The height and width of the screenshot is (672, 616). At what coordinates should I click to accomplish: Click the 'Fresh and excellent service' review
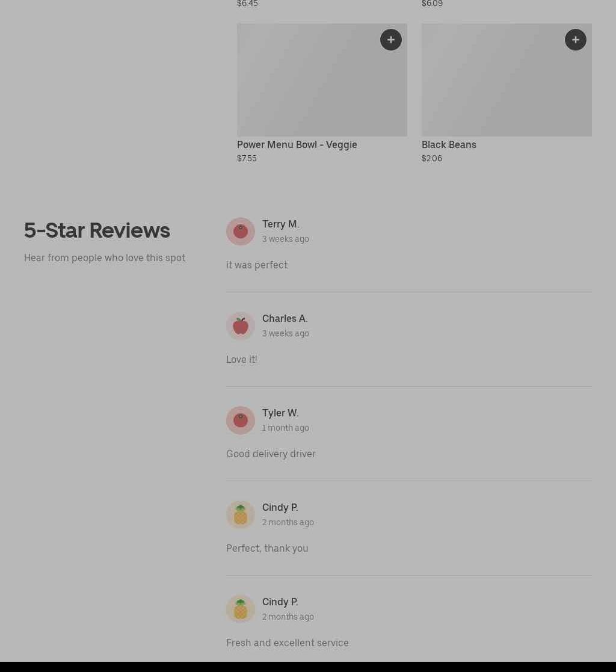click(287, 643)
